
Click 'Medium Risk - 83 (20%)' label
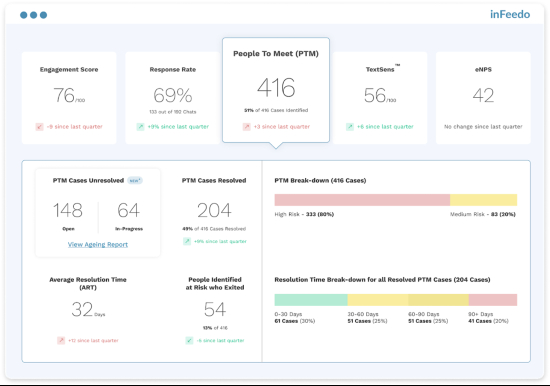point(483,214)
